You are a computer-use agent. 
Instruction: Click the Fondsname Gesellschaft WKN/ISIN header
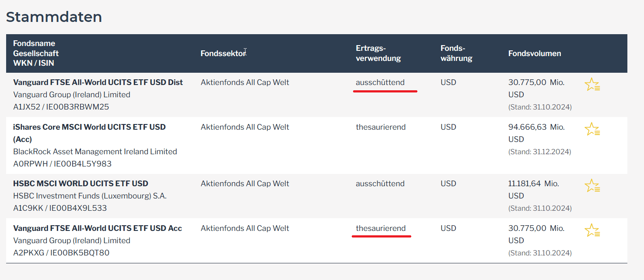[x=36, y=53]
